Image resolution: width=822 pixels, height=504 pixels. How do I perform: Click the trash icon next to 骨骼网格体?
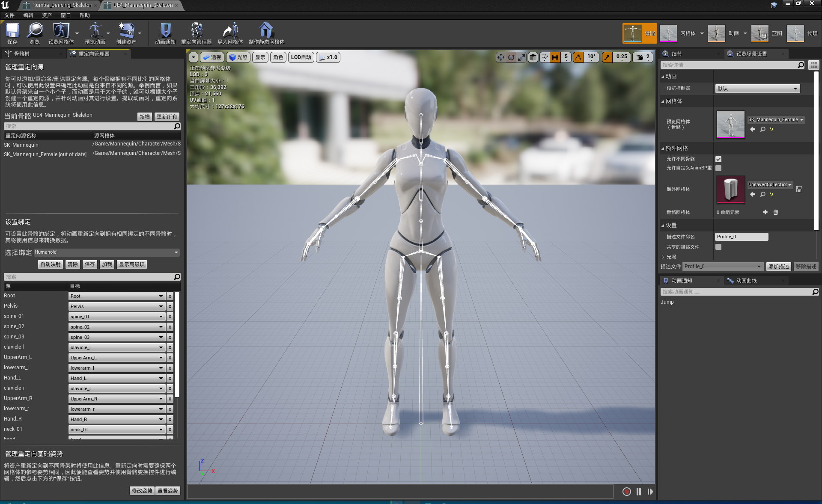tap(775, 212)
